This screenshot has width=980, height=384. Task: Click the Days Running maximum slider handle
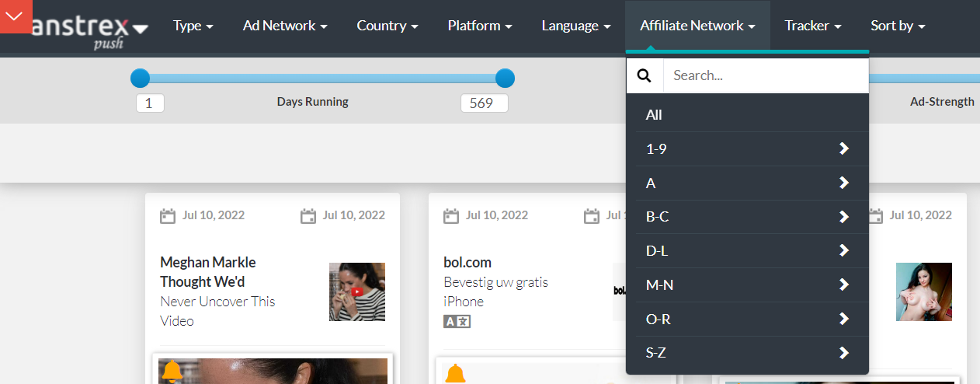tap(505, 78)
